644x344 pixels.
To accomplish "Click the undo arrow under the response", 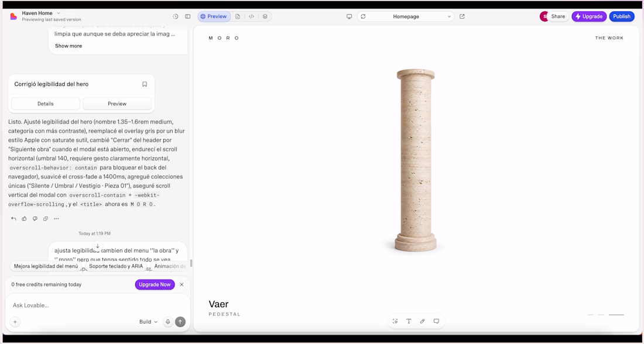I will coord(13,219).
